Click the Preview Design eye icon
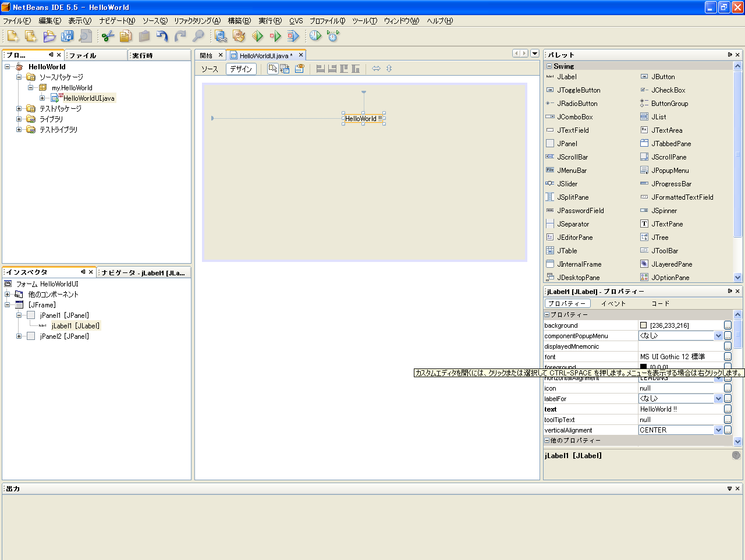 click(x=299, y=69)
